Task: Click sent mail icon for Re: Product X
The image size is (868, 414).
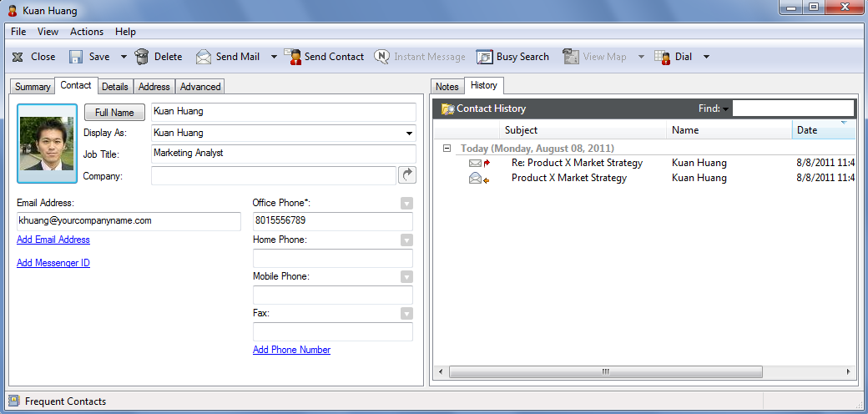Action: 479,164
